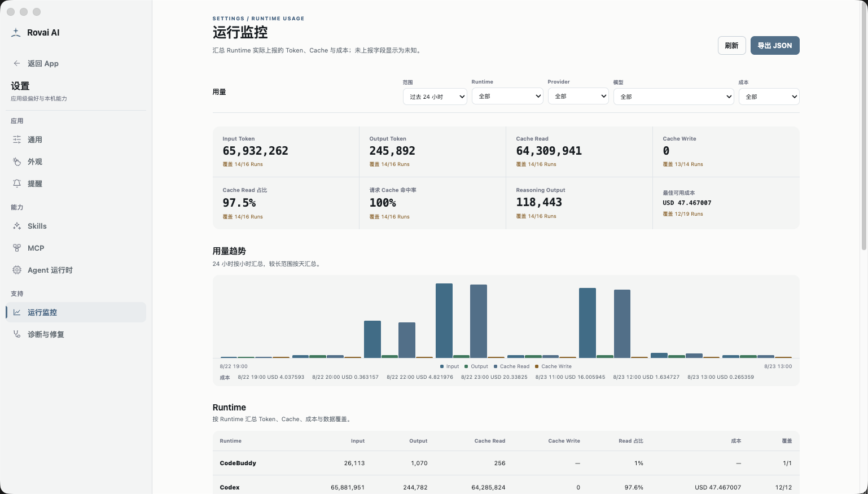
Task: Click the Cache Read value 64,309,941
Action: coord(549,151)
